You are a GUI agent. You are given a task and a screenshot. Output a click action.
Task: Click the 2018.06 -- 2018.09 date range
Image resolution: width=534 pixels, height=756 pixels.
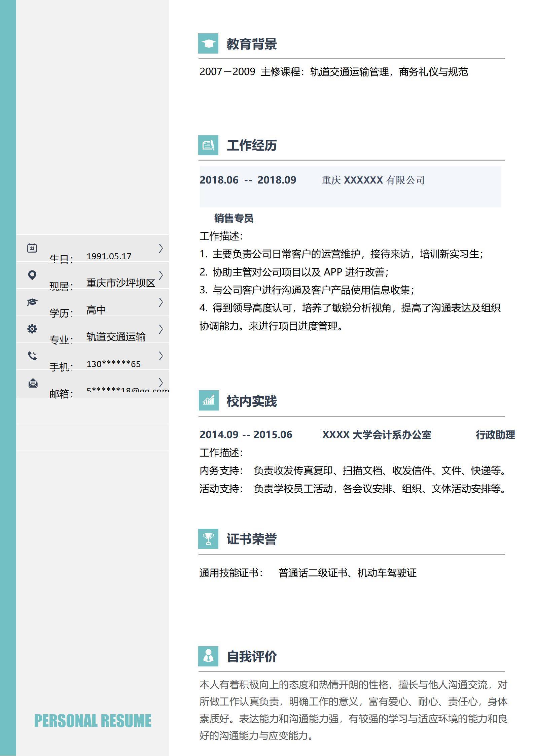248,180
